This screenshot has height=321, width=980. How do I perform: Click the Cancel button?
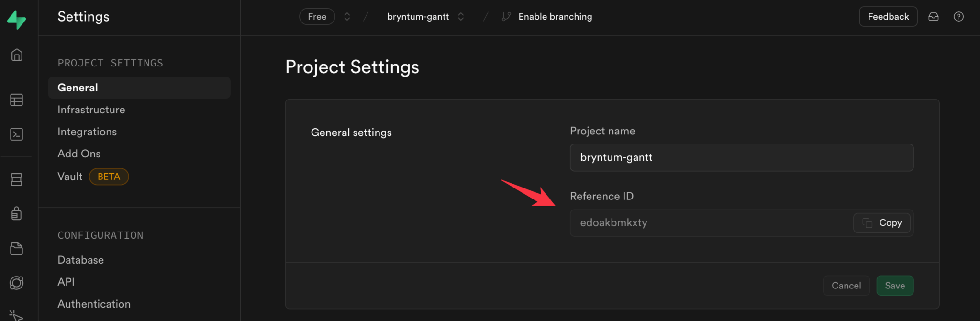pos(846,286)
